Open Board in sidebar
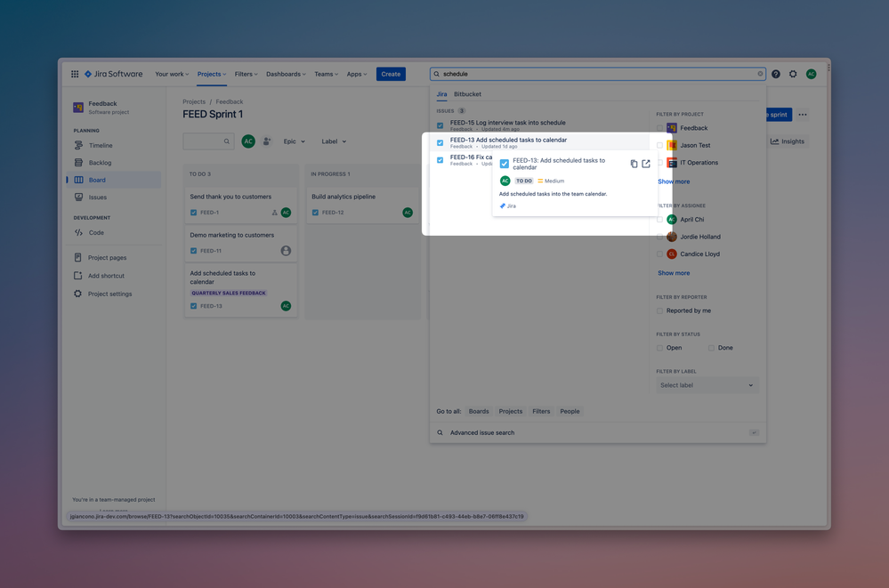This screenshot has width=889, height=588. tap(113, 180)
